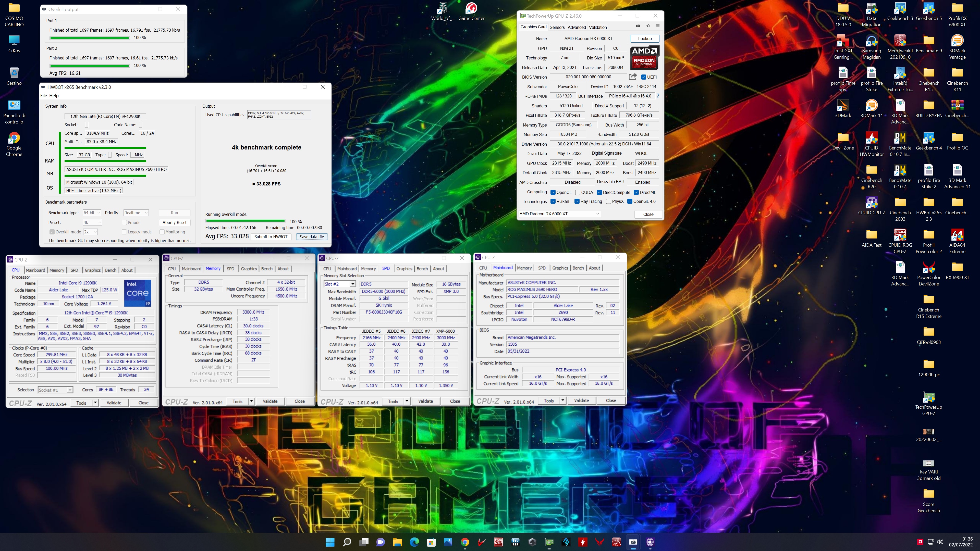Expand the Priority Realtime dropdown
Image resolution: width=980 pixels, height=551 pixels.
pyautogui.click(x=136, y=213)
